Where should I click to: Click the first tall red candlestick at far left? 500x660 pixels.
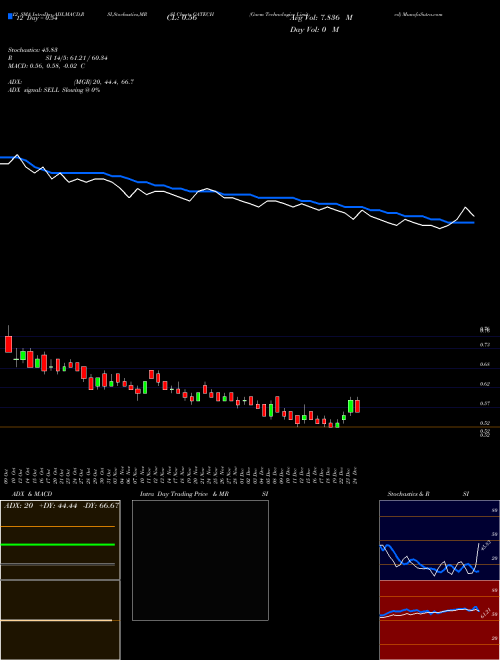(8, 344)
